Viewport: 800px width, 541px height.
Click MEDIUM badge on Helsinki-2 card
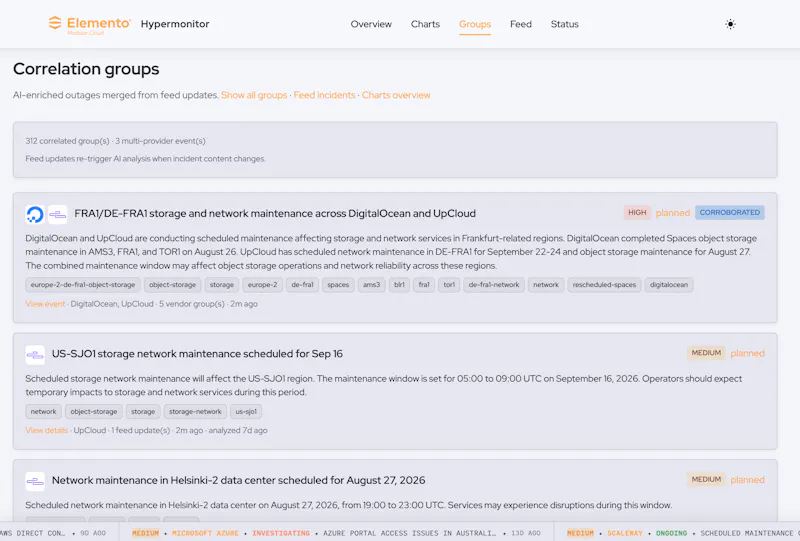click(x=706, y=479)
